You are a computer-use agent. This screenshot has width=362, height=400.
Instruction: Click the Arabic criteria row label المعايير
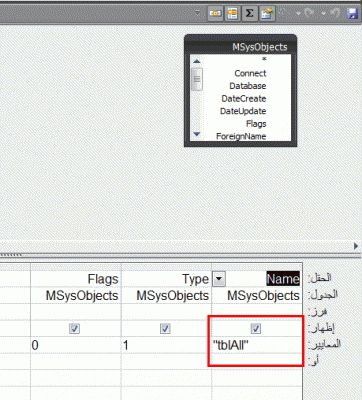324,344
